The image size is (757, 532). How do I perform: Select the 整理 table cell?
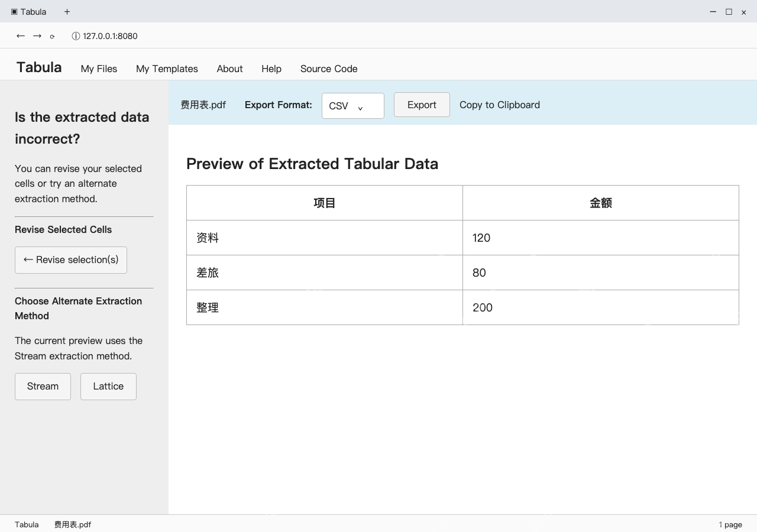(325, 307)
